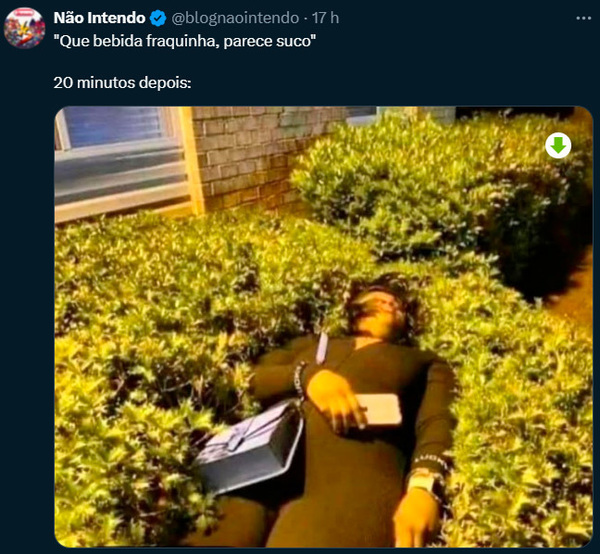
Task: Select the "Que bebida fraquinha" tweet text
Action: pyautogui.click(x=185, y=41)
